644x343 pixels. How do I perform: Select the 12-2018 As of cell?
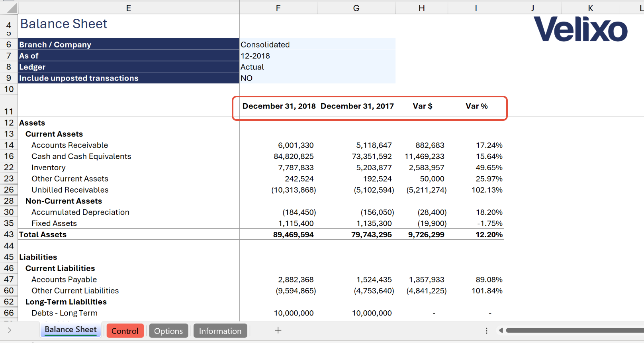coord(317,55)
